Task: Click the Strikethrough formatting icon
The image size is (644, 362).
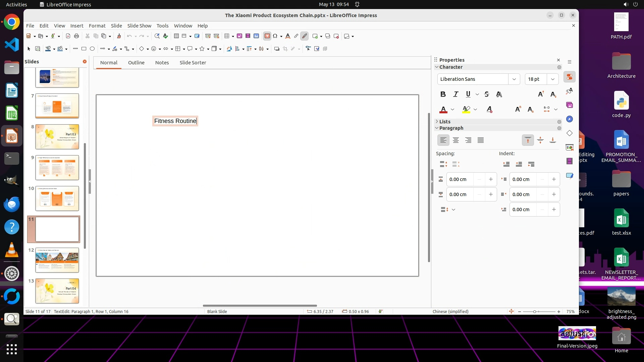Action: (487, 95)
